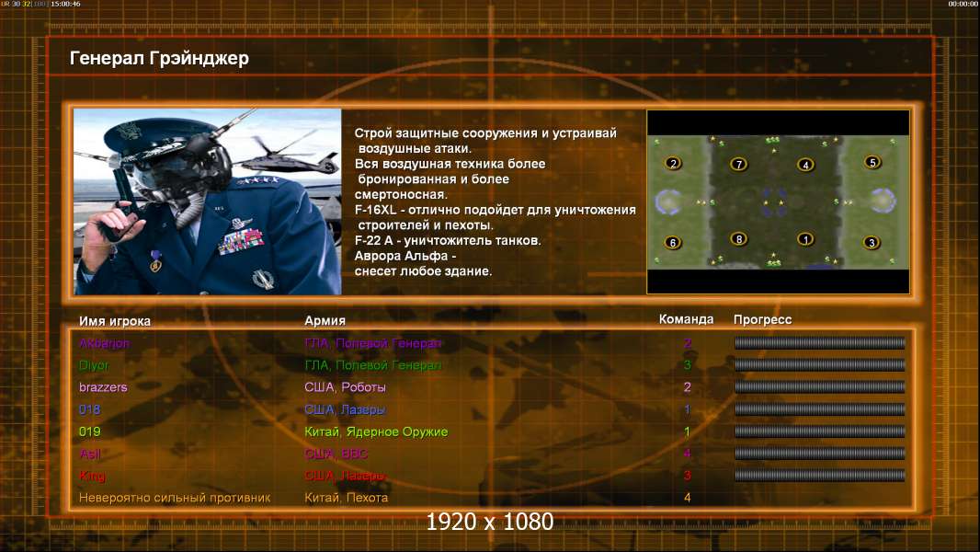Click Asil's loading progress bar
The width and height of the screenshot is (980, 552).
coord(819,454)
